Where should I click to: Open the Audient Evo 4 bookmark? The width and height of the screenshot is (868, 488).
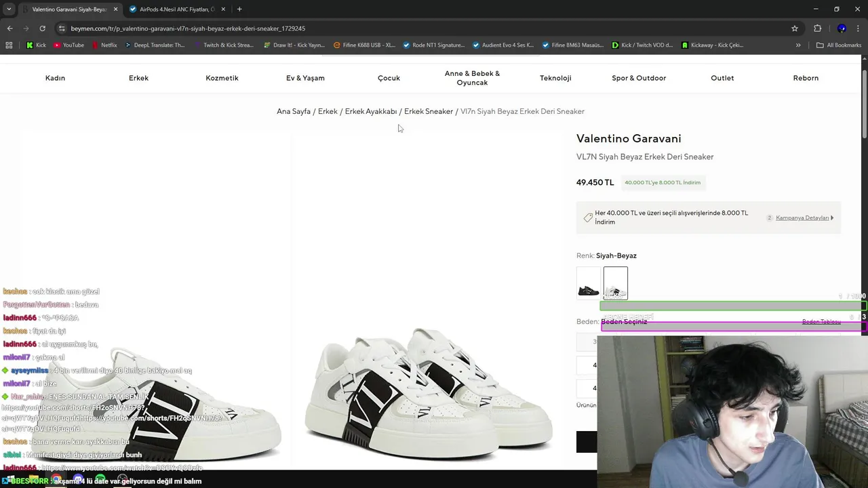point(503,45)
